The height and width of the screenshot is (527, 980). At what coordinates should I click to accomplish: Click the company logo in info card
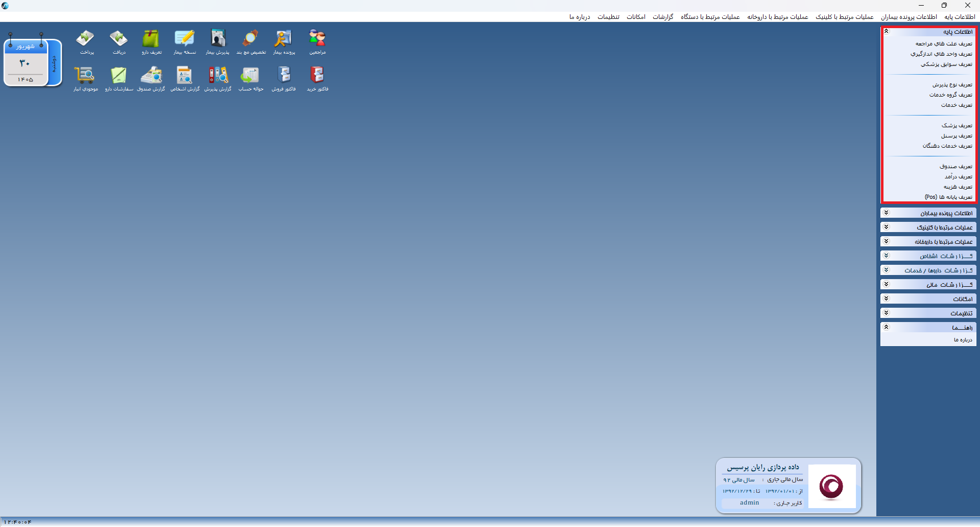(831, 486)
